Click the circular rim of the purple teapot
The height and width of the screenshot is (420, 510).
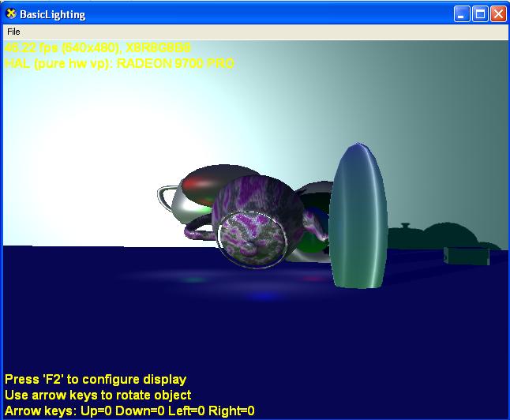[251, 239]
